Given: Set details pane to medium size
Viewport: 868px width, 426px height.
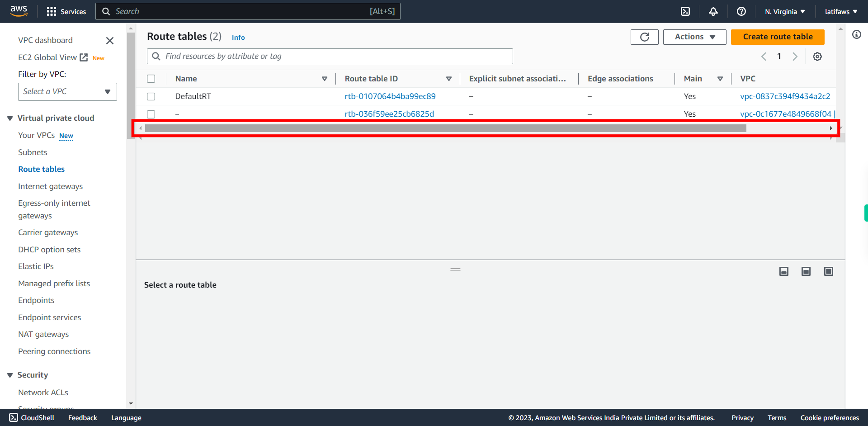Looking at the screenshot, I should tap(806, 271).
